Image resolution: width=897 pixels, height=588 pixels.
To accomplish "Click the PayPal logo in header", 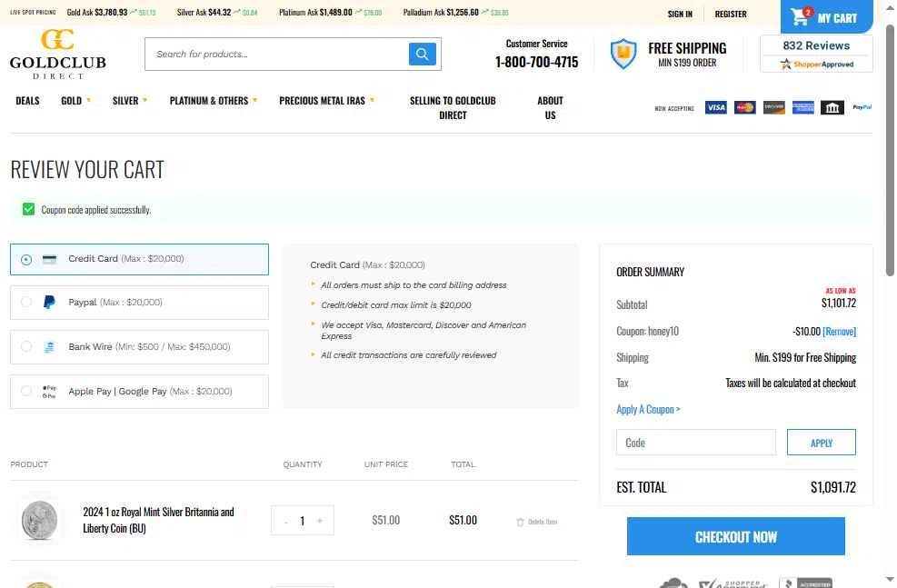I will pos(862,107).
